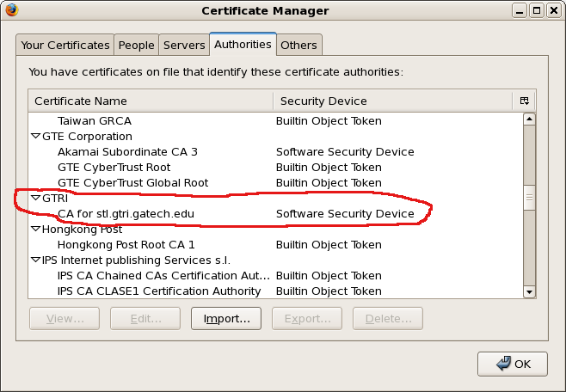Sort by Certificate Name column header

tap(151, 101)
